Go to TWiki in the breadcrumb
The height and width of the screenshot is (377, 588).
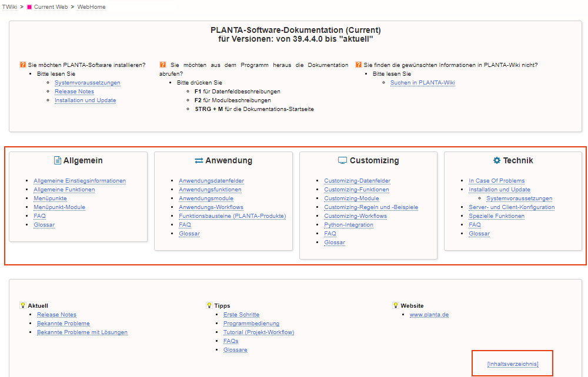coord(10,7)
